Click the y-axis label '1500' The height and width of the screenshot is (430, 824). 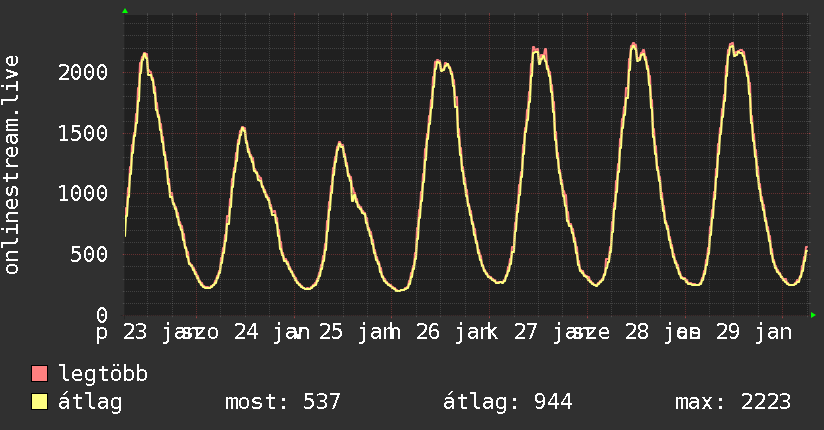(x=83, y=134)
